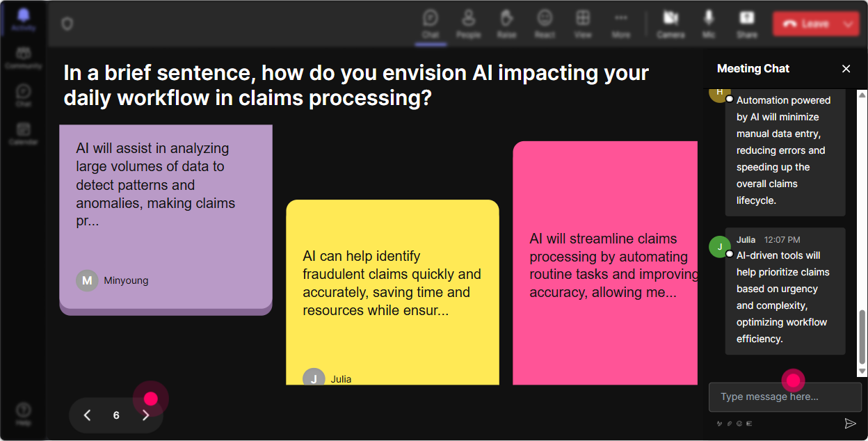Send the chat message
868x441 pixels.
point(850,423)
